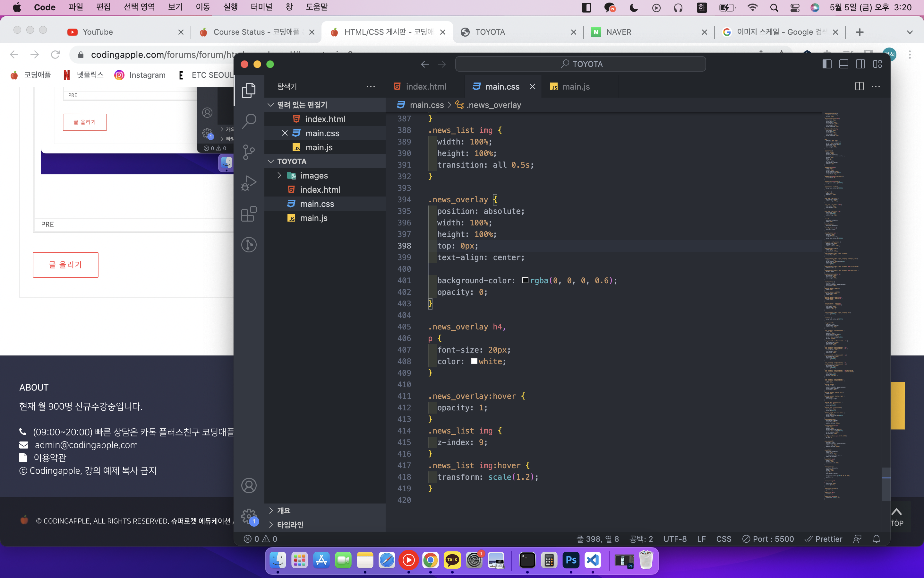
Task: Open the 넷플릭스 bookmark
Action: coord(83,75)
